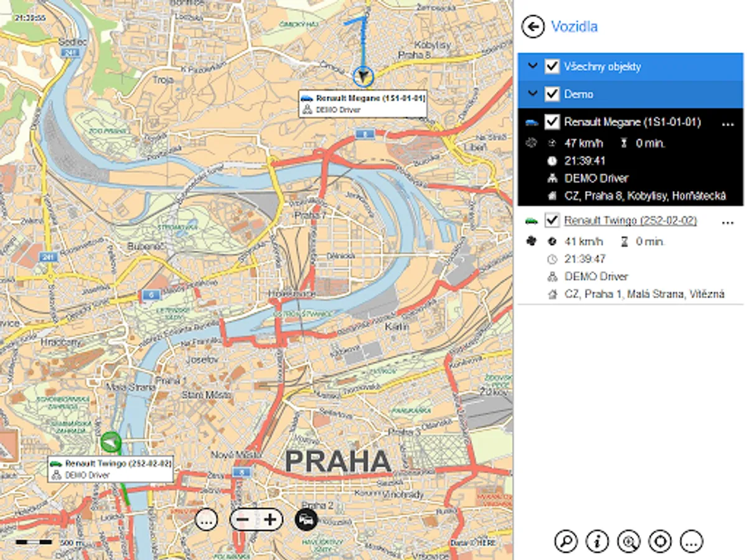Screen dimensions: 747x560
Task: Click the Vozidla panel title
Action: tap(575, 26)
